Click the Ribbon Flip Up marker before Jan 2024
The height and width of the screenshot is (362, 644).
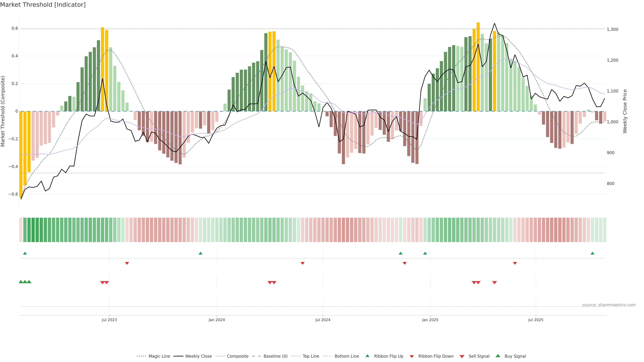[x=200, y=253]
